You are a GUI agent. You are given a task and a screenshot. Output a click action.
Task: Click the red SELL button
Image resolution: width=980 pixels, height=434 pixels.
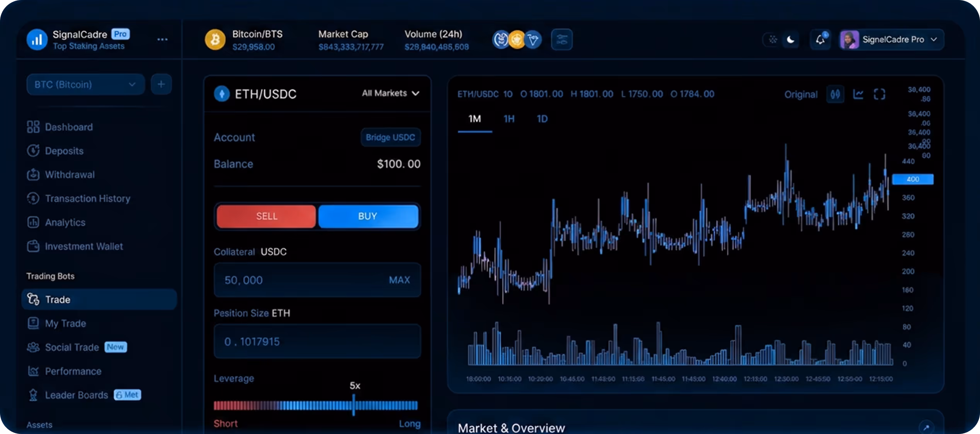click(x=266, y=216)
